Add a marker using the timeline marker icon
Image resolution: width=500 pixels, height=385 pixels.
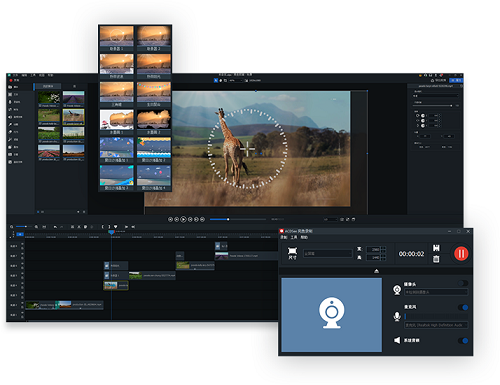pos(115,227)
